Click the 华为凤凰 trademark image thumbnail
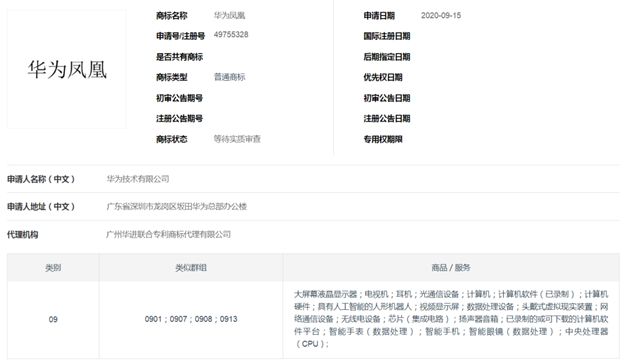This screenshot has height=363, width=624. click(x=66, y=69)
